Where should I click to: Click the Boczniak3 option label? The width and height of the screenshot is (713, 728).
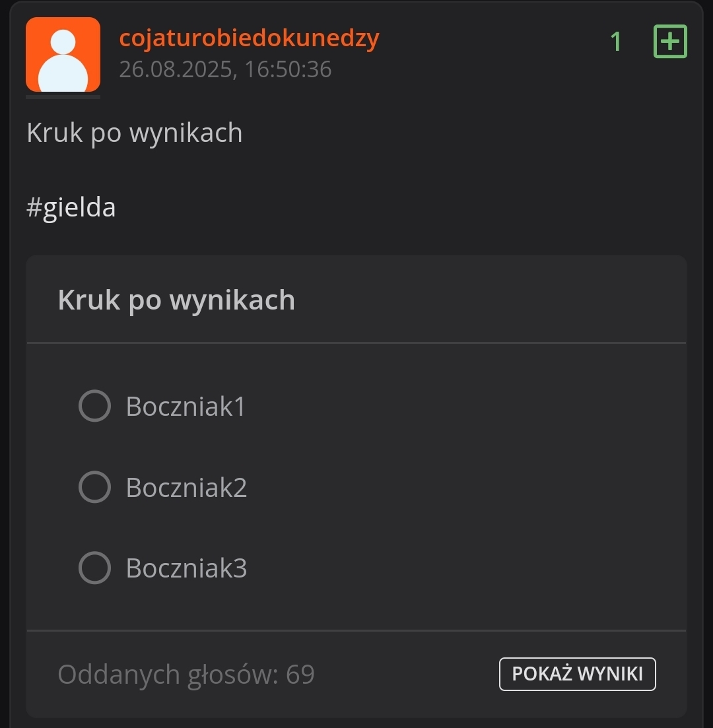[x=186, y=568]
